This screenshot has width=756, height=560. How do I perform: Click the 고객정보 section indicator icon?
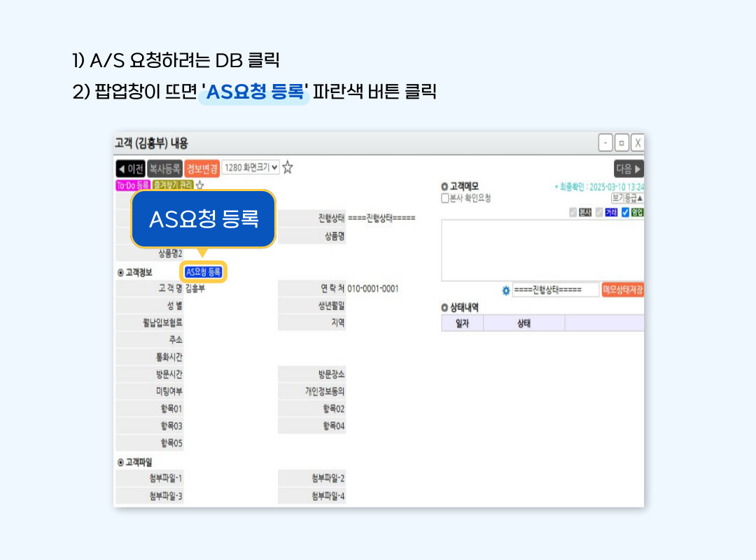point(120,272)
